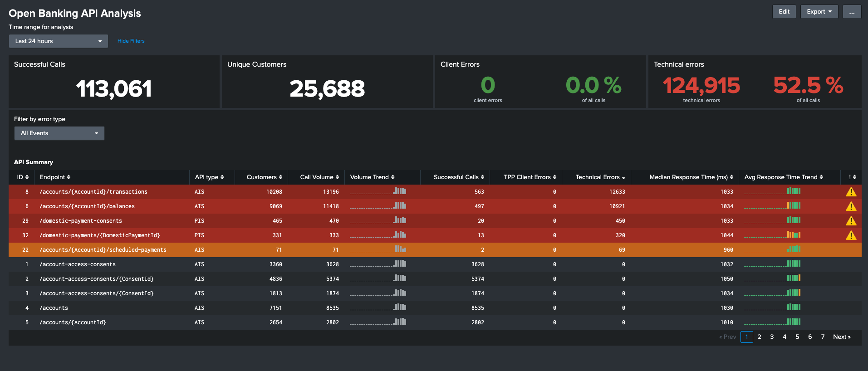Screen dimensions: 868x371
Task: Jump to page 7 of results
Action: click(x=823, y=337)
